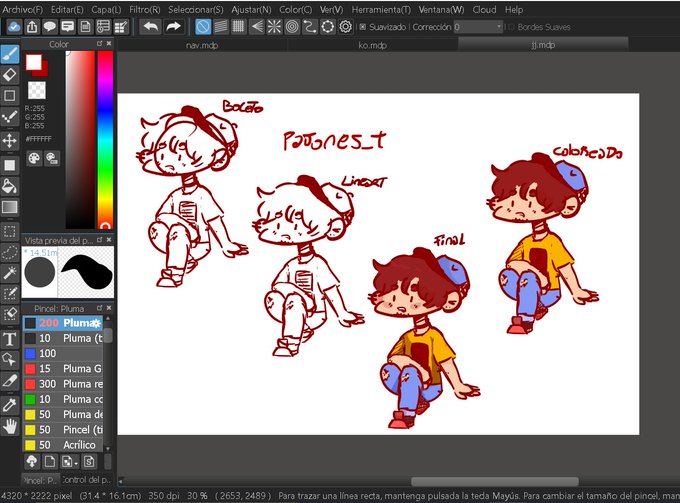680x503 pixels.
Task: Float the Pincel: Pluma panel
Action: click(99, 308)
